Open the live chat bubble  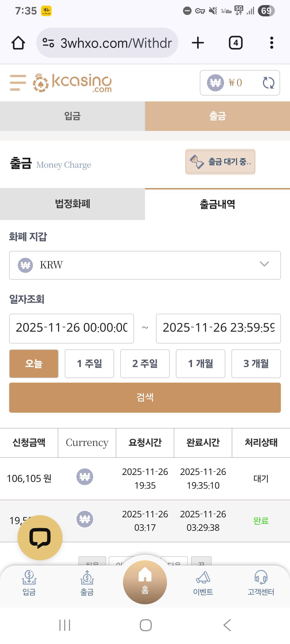(40, 537)
